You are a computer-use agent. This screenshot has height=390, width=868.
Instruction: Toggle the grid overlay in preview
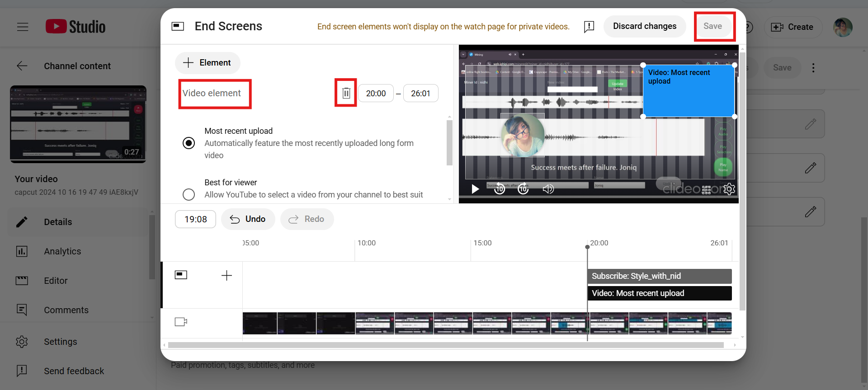(706, 190)
